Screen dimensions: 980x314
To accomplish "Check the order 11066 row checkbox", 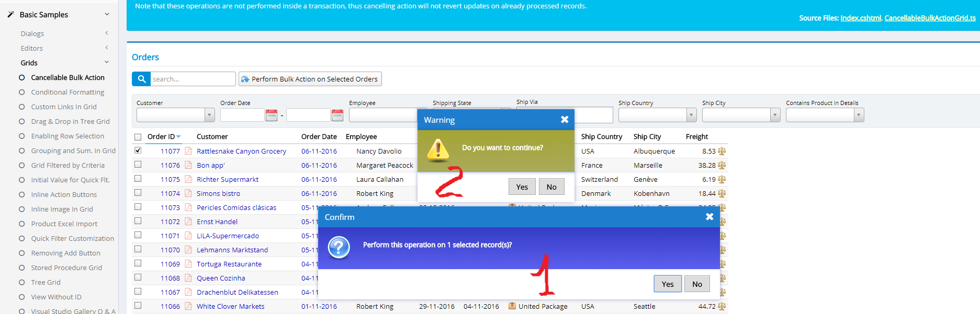I will coord(138,306).
